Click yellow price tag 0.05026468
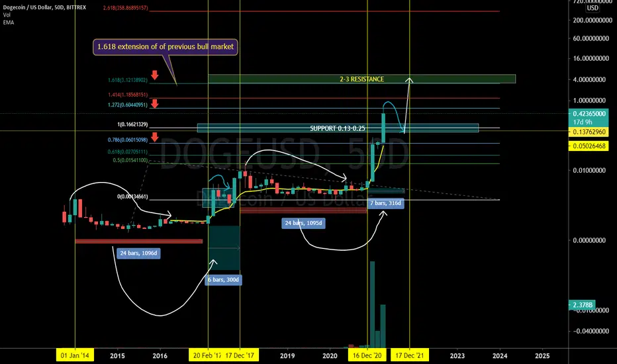Viewport: 617px width, 364px height. point(589,146)
